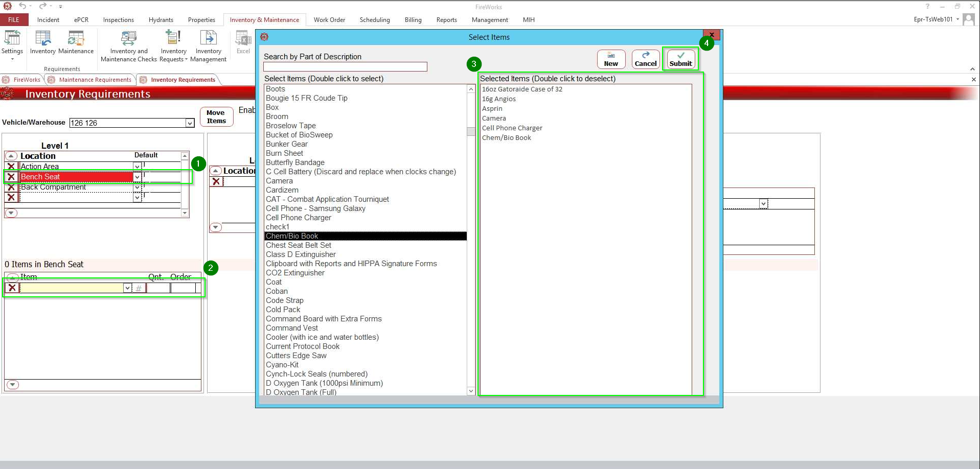Click the Move Items button
The height and width of the screenshot is (469, 980).
tap(216, 117)
